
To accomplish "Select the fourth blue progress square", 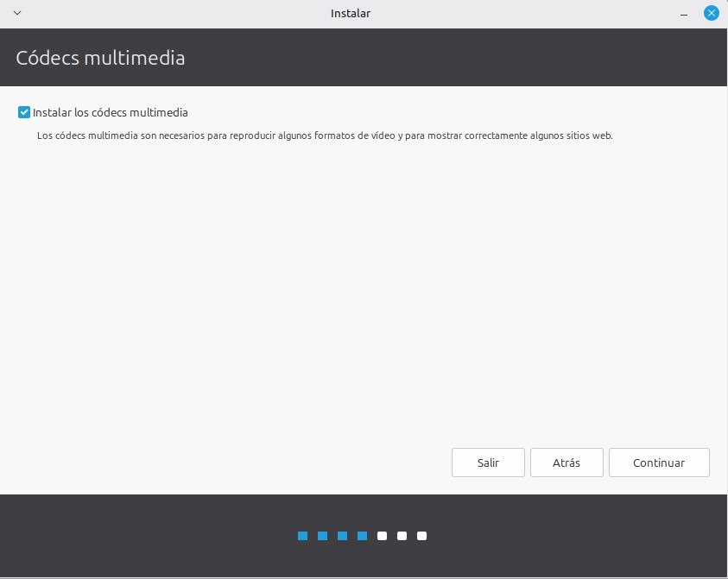I will tap(363, 536).
